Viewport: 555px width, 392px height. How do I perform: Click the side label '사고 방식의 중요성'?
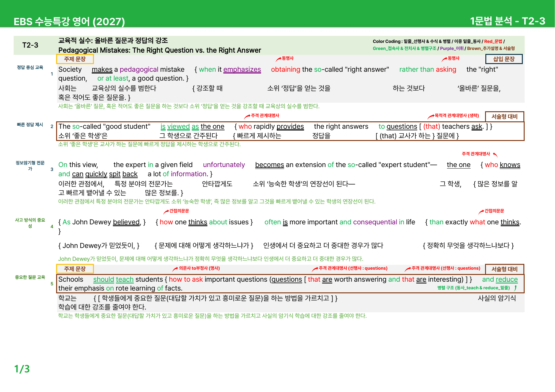(x=30, y=223)
